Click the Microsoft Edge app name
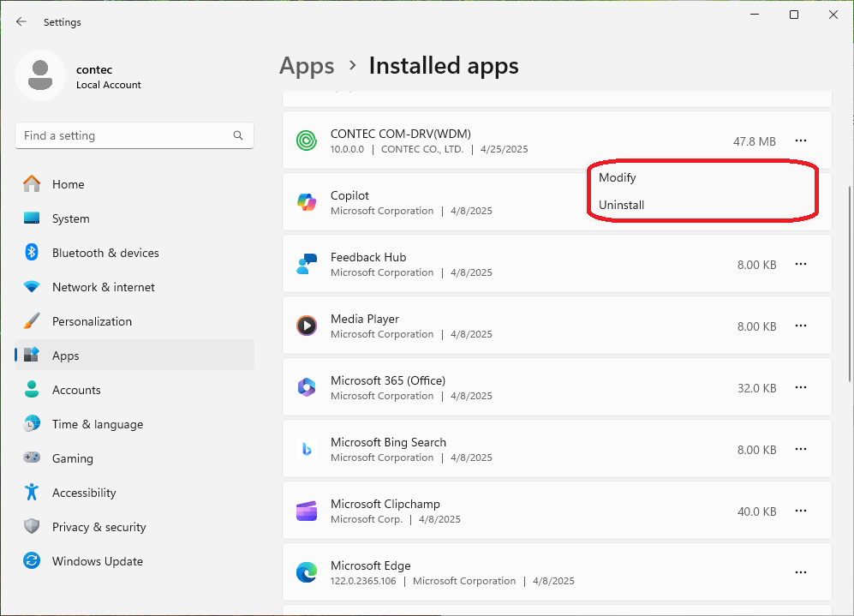Screen dimensions: 854x616 (x=370, y=565)
